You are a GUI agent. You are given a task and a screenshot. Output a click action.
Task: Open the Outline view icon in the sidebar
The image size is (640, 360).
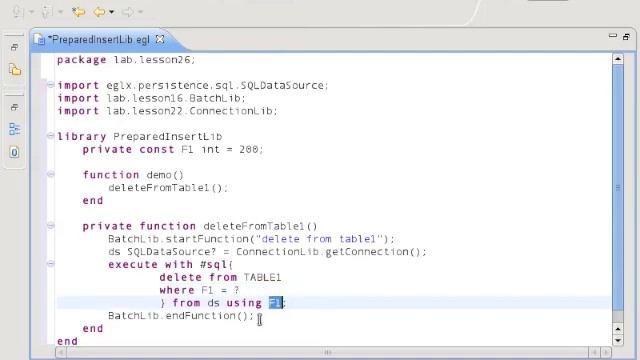point(15,129)
